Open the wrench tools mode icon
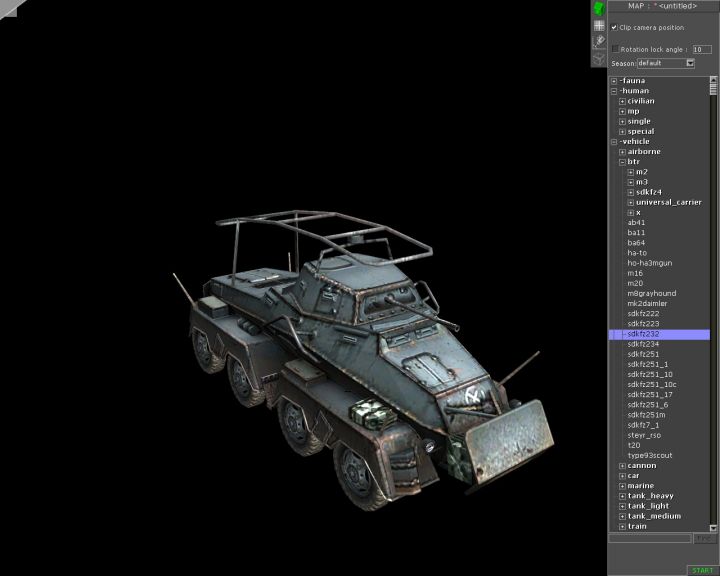 tap(599, 42)
